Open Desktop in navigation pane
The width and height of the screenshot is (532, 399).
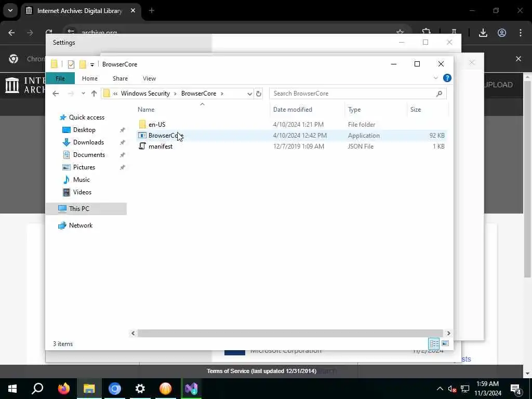[x=84, y=130]
